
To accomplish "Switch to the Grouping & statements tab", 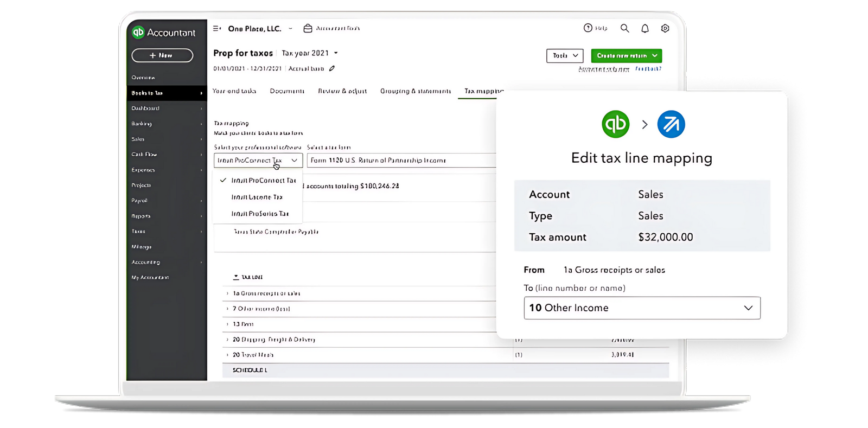I will [x=416, y=91].
